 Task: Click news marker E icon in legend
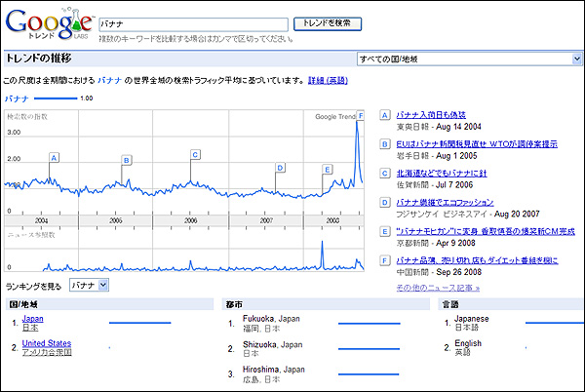pyautogui.click(x=386, y=232)
